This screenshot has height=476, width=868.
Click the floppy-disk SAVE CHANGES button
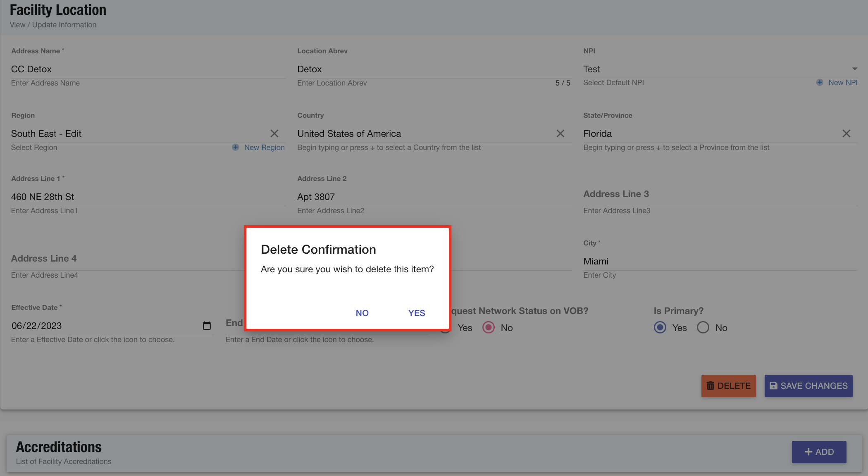click(808, 386)
